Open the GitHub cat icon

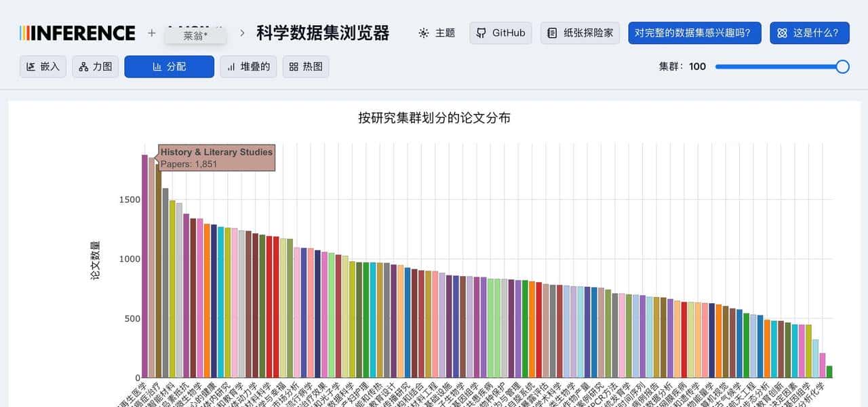click(481, 33)
